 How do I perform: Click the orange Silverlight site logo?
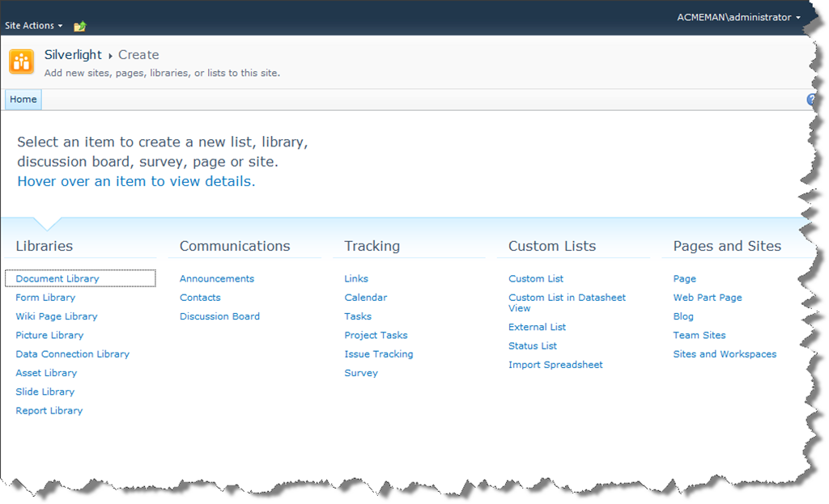coord(22,61)
